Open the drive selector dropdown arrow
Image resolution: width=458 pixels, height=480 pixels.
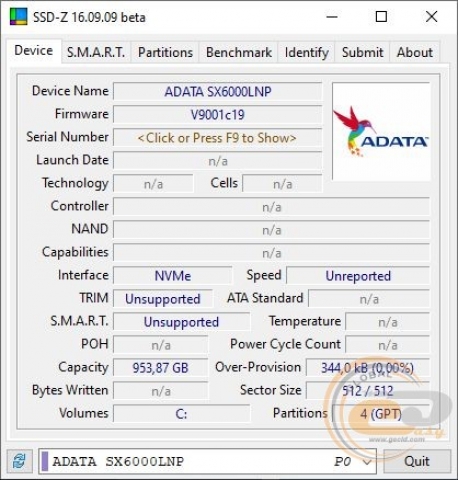[x=367, y=462]
